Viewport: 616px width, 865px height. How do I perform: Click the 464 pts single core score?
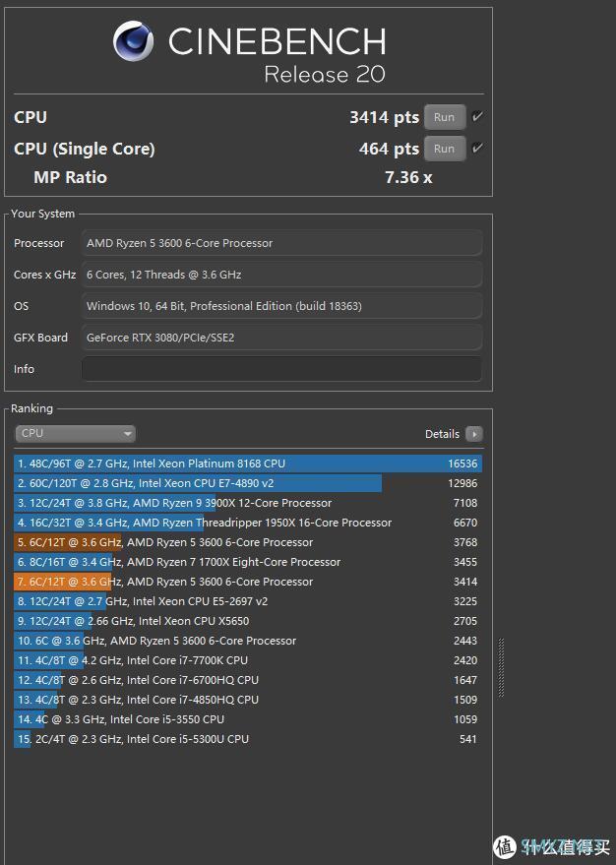tap(389, 149)
